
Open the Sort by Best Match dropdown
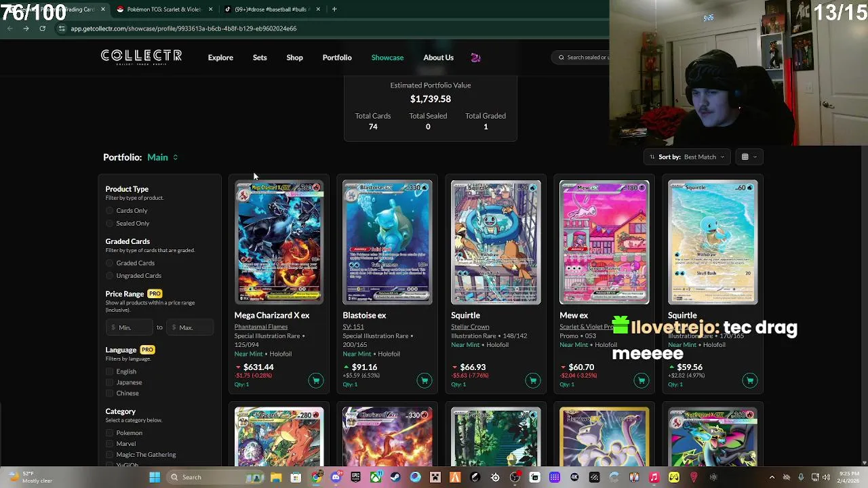[x=687, y=157]
